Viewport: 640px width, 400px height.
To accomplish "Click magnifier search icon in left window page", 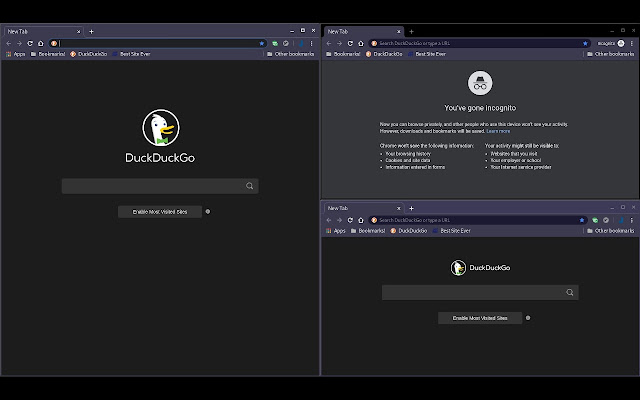I will point(249,186).
